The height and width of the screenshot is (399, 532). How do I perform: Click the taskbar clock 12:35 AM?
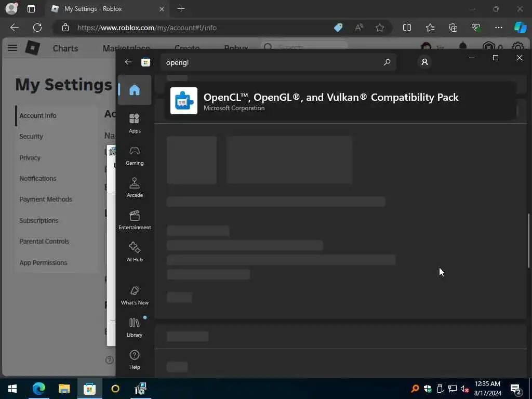click(x=487, y=384)
